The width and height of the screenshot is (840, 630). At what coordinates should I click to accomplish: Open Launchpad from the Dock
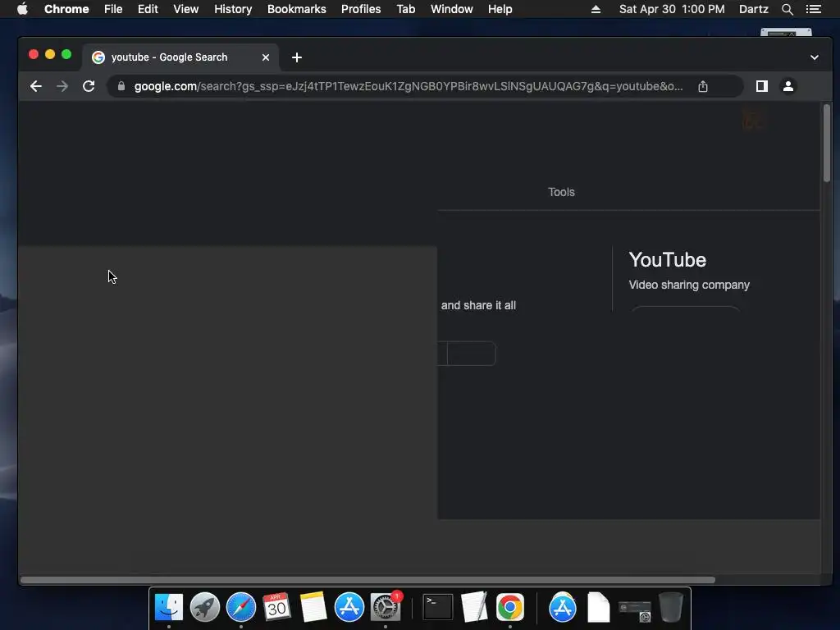(x=204, y=608)
